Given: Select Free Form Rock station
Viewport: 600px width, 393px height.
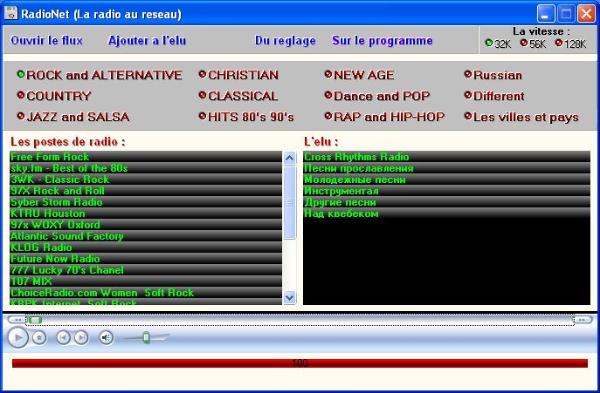Looking at the screenshot, I should 145,157.
